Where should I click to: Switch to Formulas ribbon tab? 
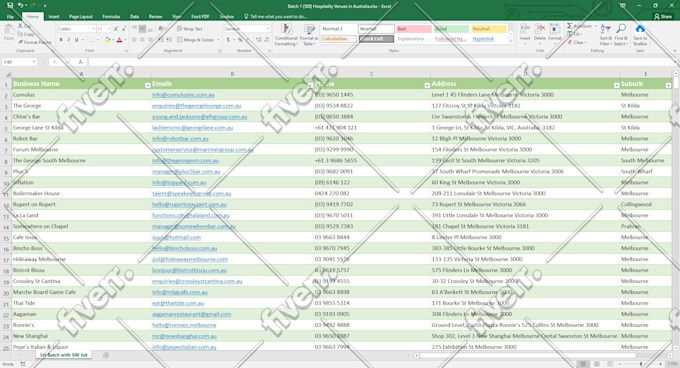111,16
